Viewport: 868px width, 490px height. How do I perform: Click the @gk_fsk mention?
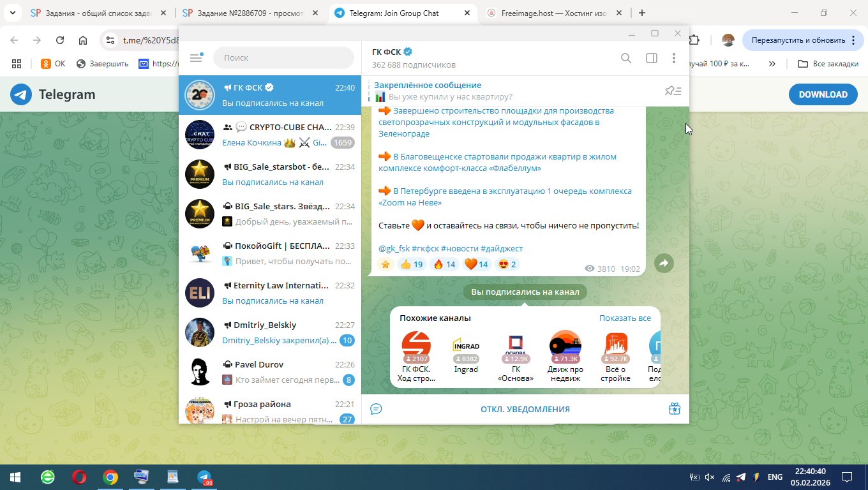pyautogui.click(x=394, y=248)
